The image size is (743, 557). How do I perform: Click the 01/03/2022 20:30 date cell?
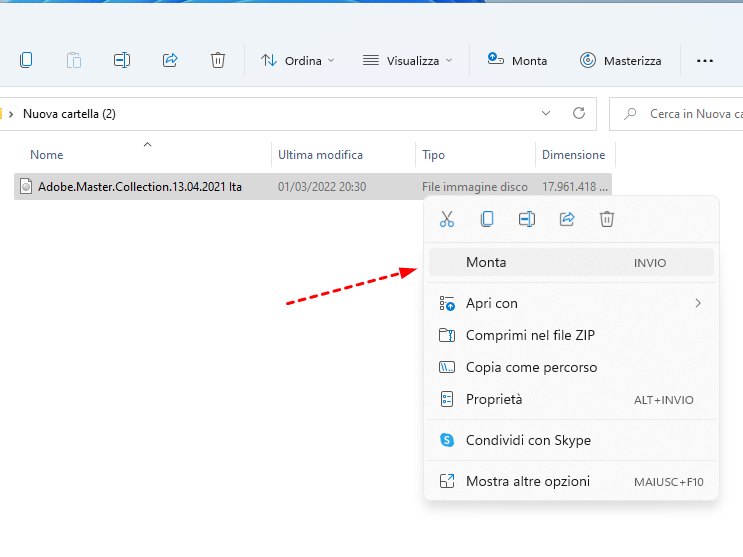(322, 187)
